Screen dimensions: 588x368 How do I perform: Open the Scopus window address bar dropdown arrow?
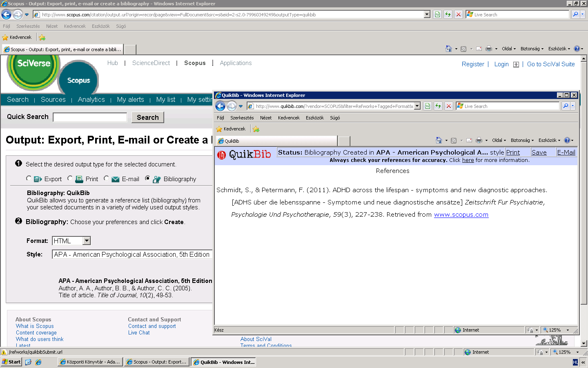427,14
